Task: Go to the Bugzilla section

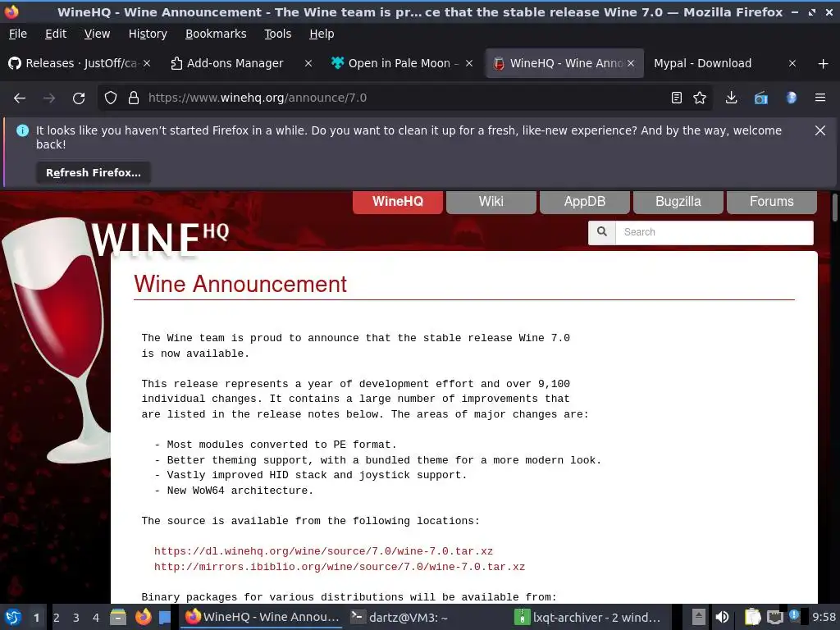Action: pyautogui.click(x=678, y=202)
